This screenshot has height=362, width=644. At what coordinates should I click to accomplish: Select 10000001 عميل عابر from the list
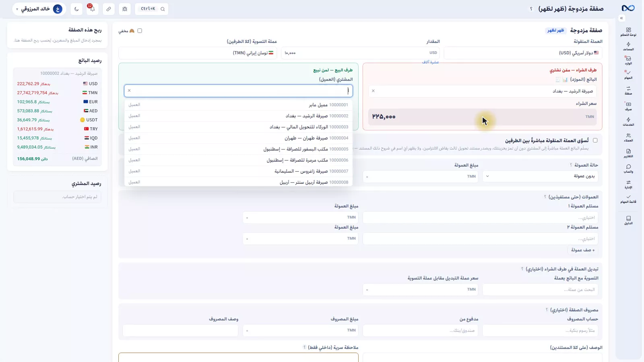pyautogui.click(x=238, y=105)
